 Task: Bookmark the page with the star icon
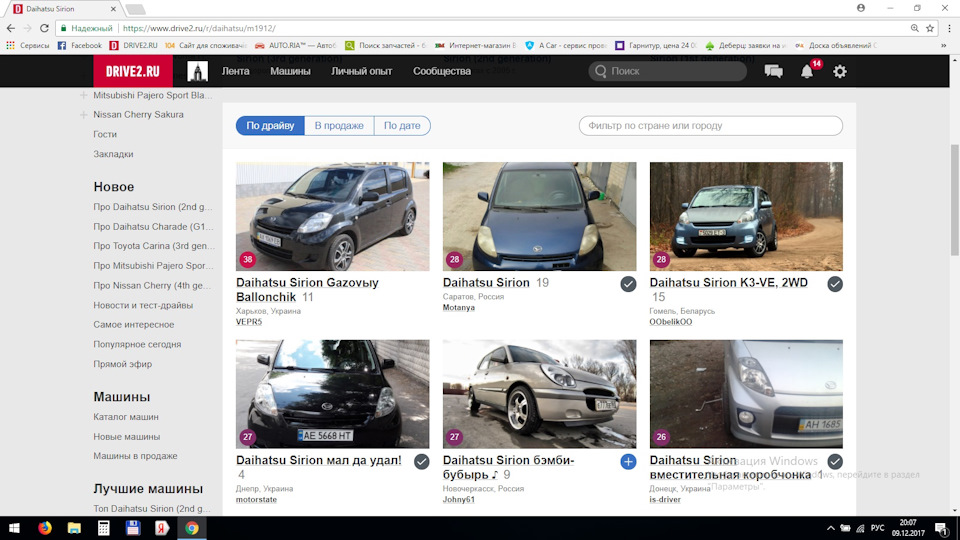click(x=930, y=28)
